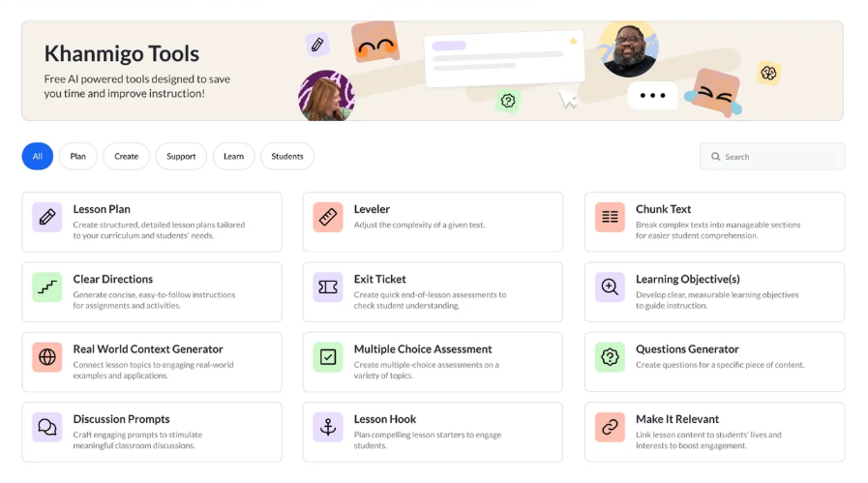Click the "Create structured, detailed lesson plans" description
Image resolution: width=868 pixels, height=483 pixels.
click(159, 230)
